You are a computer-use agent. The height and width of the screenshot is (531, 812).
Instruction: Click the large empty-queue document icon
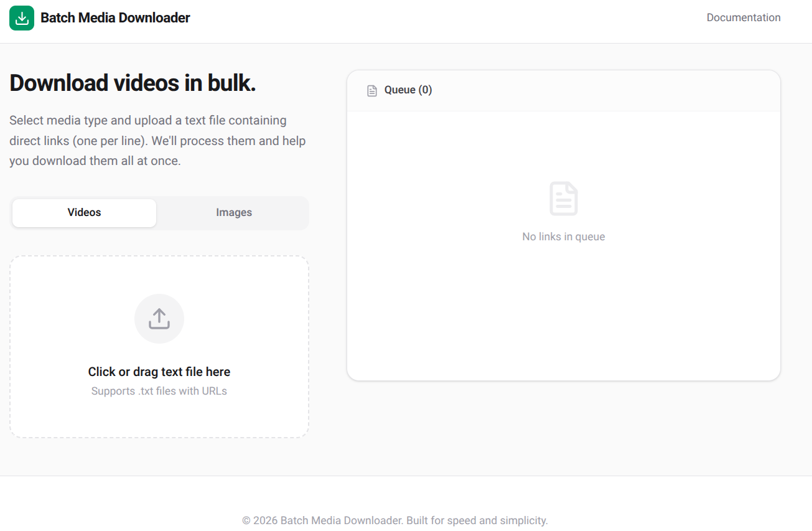(564, 199)
